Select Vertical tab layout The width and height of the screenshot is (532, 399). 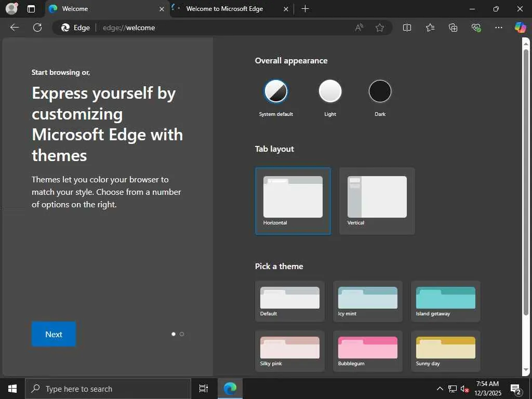377,201
